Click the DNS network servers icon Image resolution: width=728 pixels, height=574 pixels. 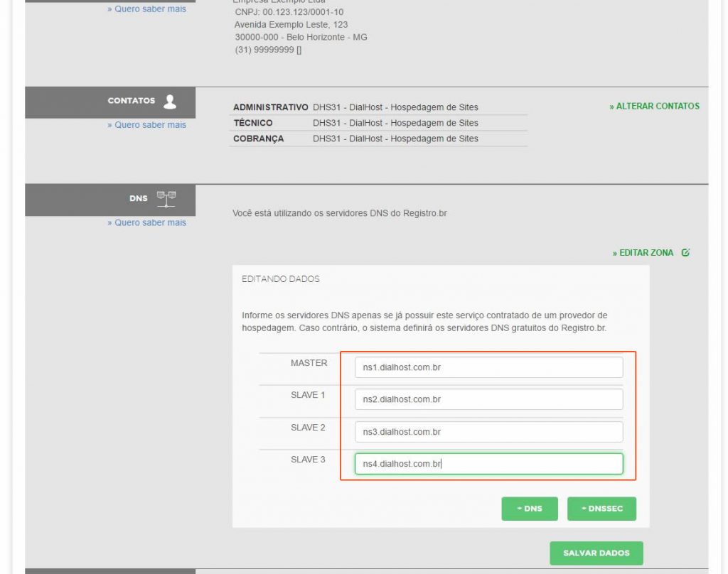pyautogui.click(x=166, y=199)
